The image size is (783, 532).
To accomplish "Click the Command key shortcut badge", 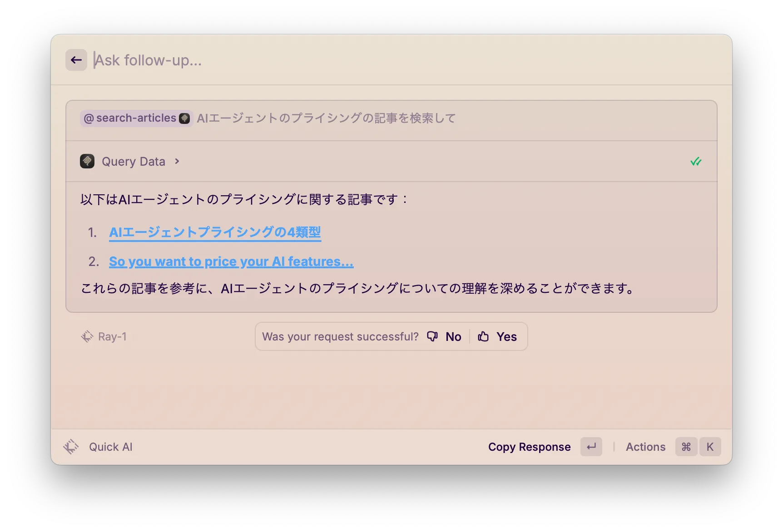I will 686,447.
